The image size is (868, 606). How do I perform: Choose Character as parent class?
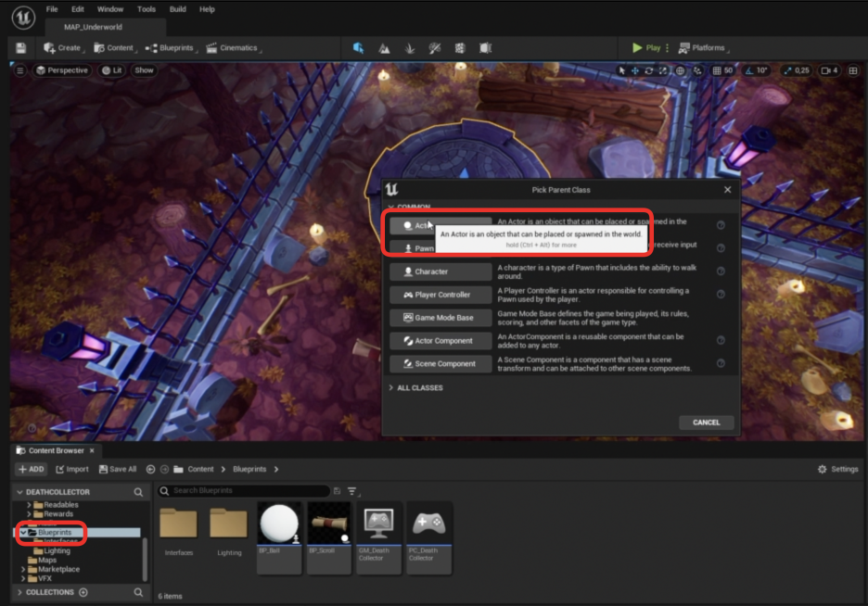click(x=440, y=271)
